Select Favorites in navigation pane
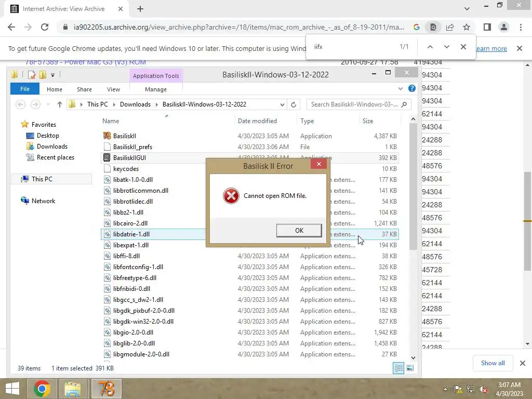The width and height of the screenshot is (532, 399). pyautogui.click(x=44, y=125)
